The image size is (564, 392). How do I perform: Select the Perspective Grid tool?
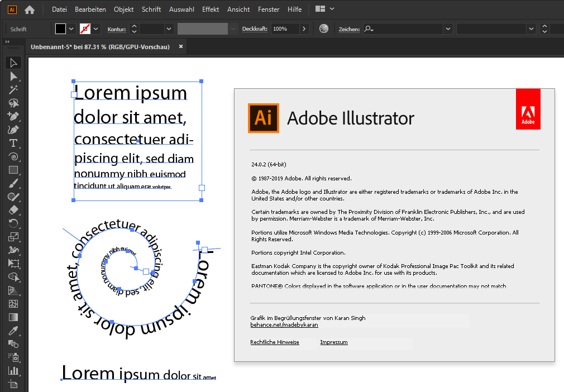pyautogui.click(x=13, y=290)
